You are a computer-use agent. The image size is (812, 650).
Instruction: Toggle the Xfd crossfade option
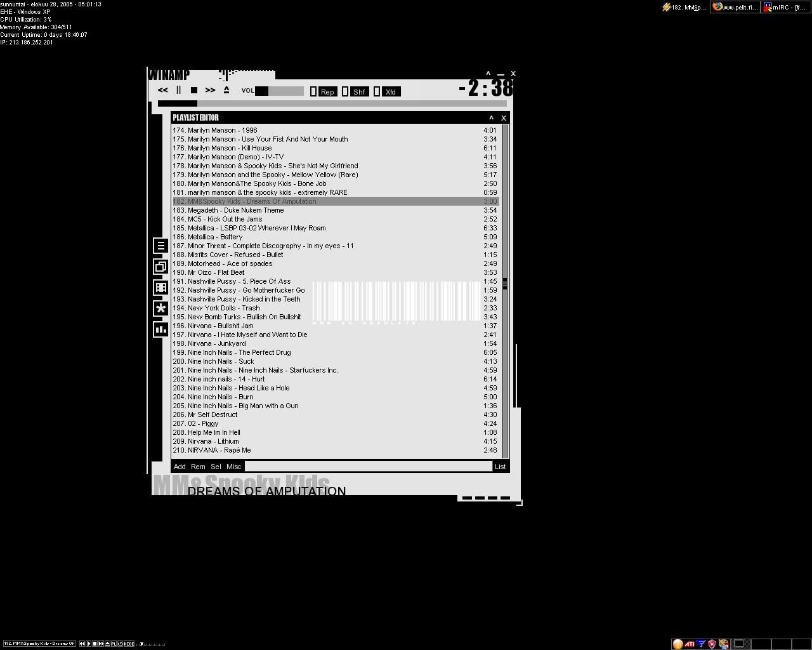click(386, 92)
